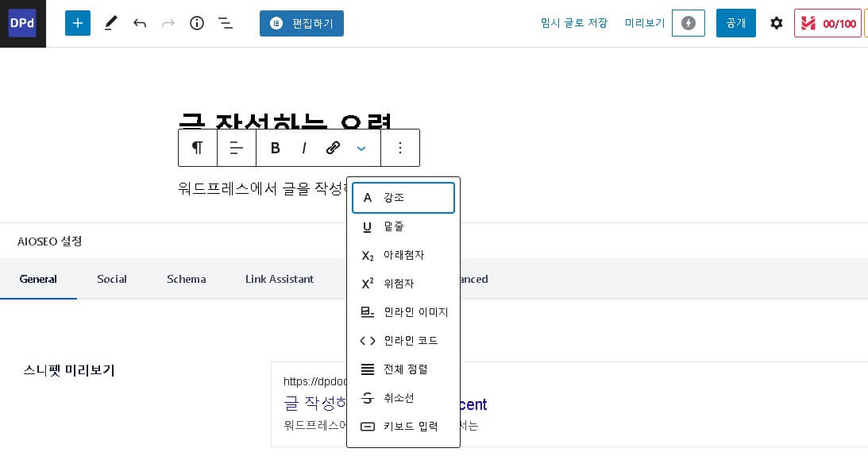Open the paragraph block type selector
This screenshot has height=460, width=868.
click(197, 148)
